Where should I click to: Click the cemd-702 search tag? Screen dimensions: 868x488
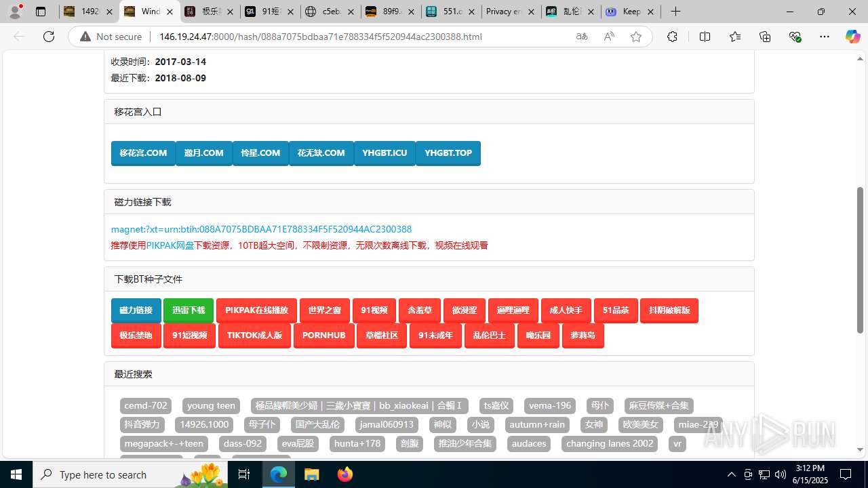pyautogui.click(x=146, y=405)
